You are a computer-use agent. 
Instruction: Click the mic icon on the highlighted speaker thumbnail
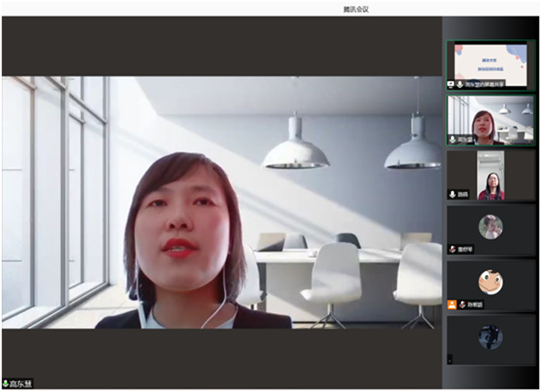pyautogui.click(x=452, y=139)
